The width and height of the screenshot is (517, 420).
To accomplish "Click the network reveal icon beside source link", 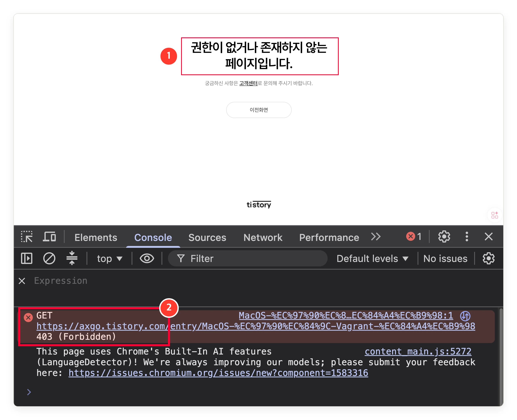I will click(x=465, y=316).
